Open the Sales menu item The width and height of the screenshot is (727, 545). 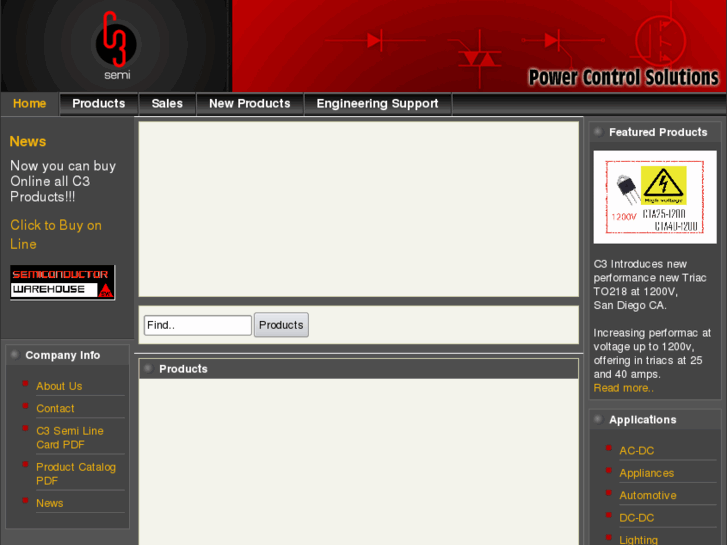(x=167, y=103)
